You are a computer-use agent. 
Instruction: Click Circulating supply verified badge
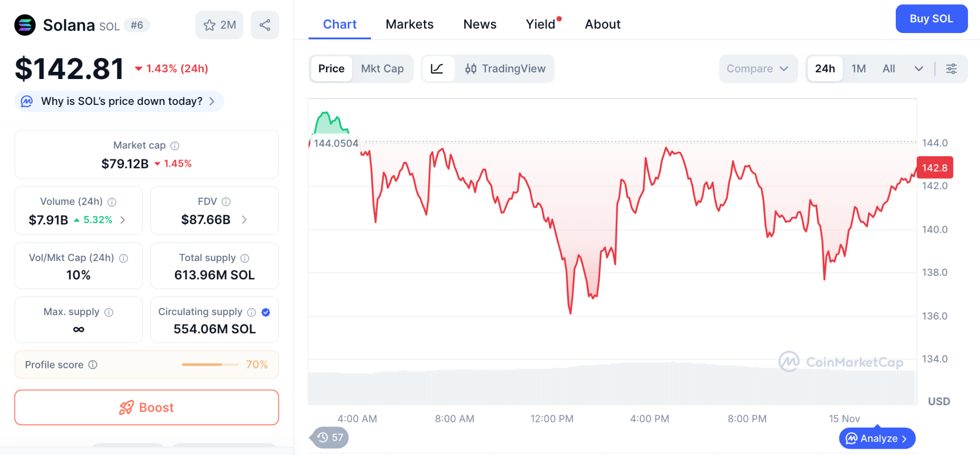[x=266, y=312]
